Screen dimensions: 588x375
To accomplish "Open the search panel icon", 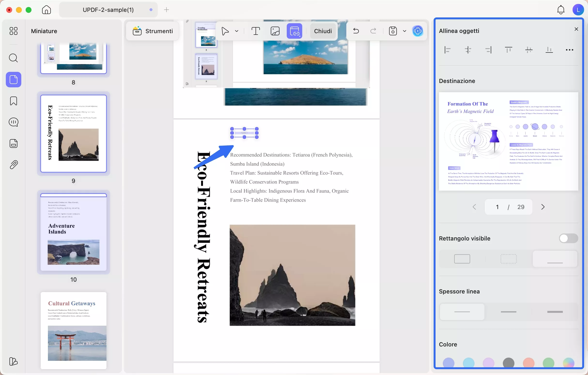I will (14, 58).
